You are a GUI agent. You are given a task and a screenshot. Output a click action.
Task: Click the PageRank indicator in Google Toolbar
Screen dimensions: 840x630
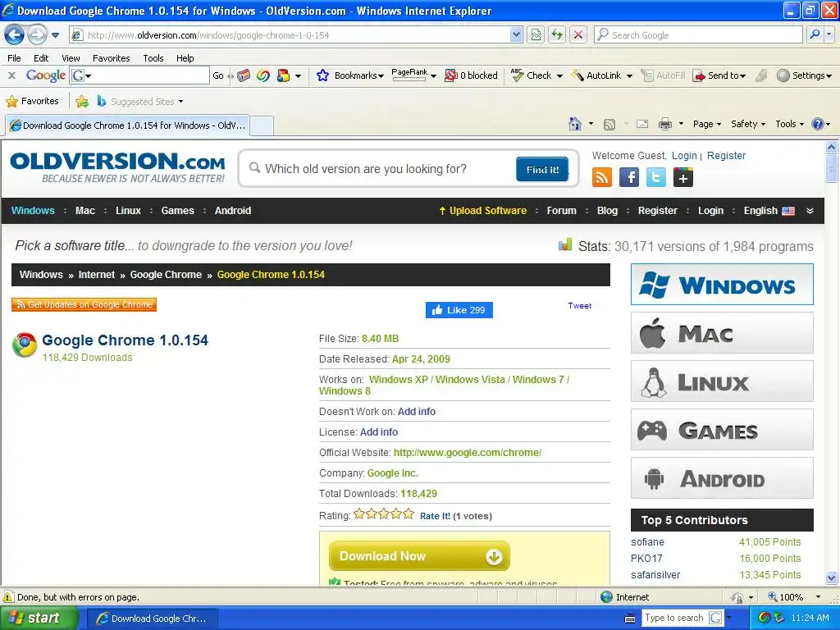click(x=410, y=75)
